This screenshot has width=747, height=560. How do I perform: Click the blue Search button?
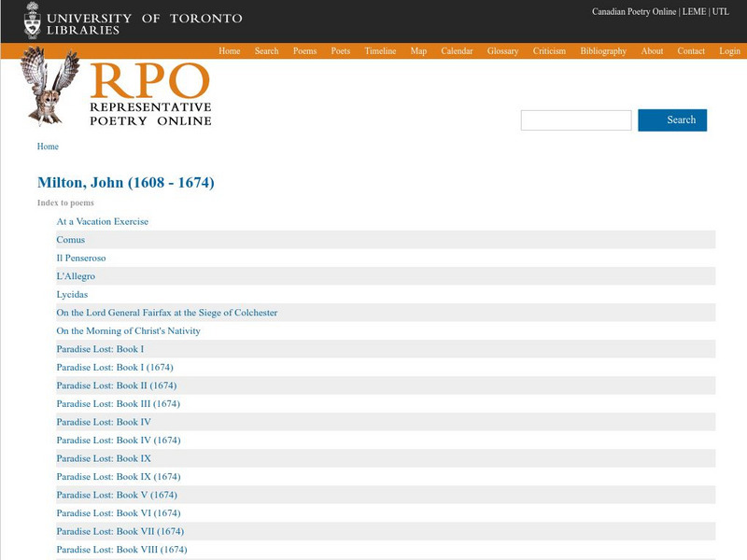(672, 120)
